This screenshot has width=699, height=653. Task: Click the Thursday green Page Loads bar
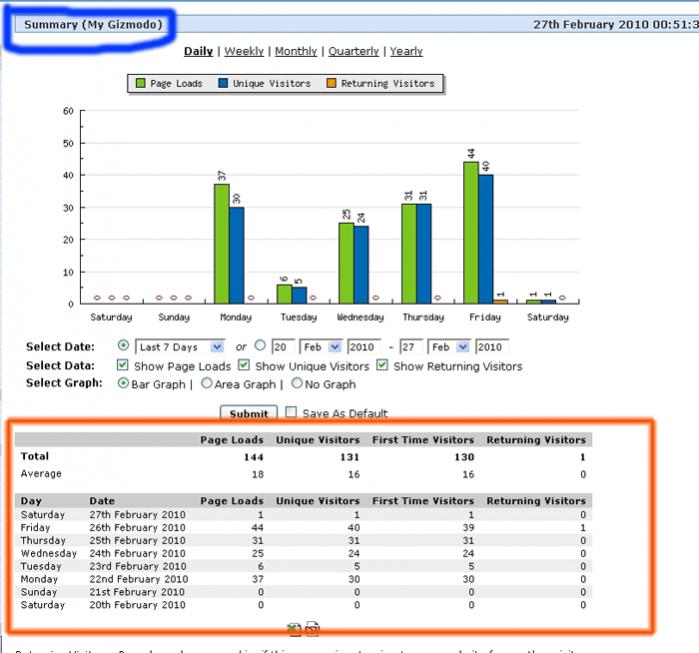tap(409, 254)
